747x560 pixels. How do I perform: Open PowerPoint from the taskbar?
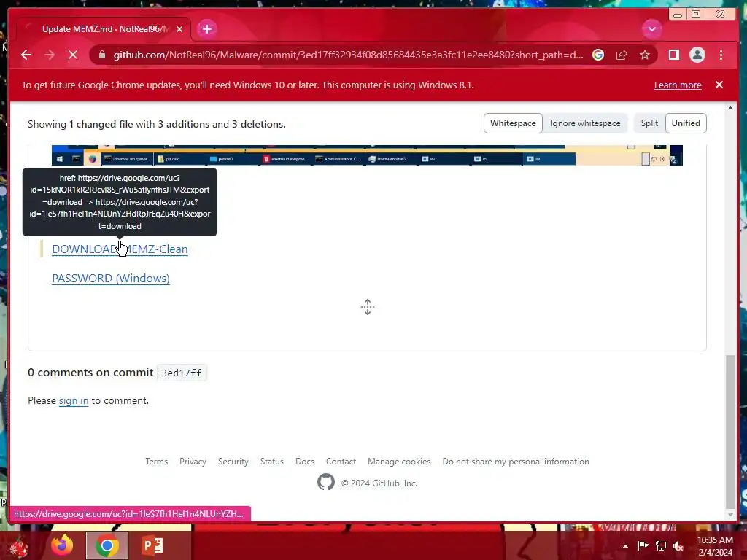coord(152,545)
